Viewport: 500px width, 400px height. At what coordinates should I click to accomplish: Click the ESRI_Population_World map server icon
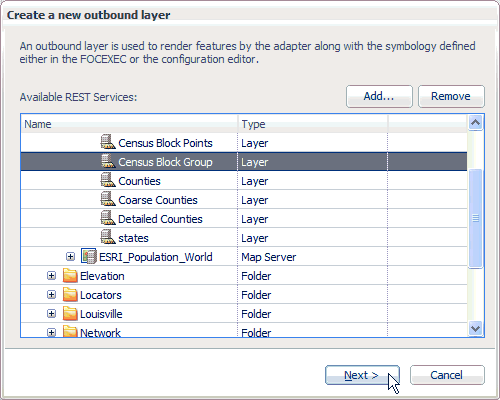(89, 256)
